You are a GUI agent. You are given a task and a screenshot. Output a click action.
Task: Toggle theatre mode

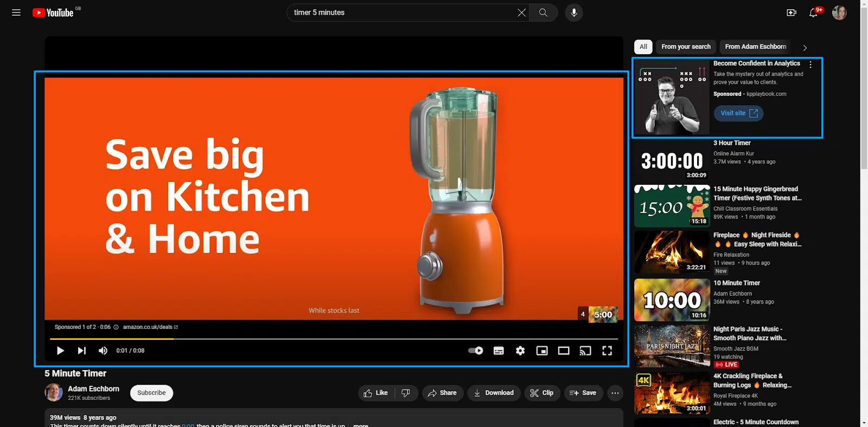[564, 351]
